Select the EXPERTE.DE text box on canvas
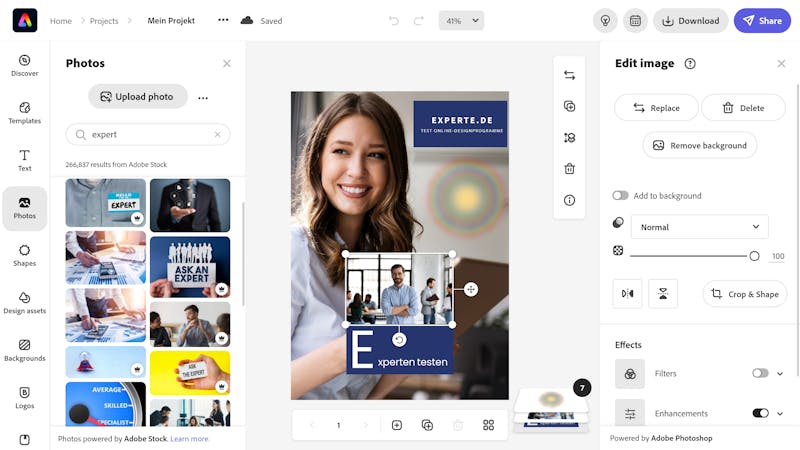This screenshot has width=800, height=450. pos(460,124)
